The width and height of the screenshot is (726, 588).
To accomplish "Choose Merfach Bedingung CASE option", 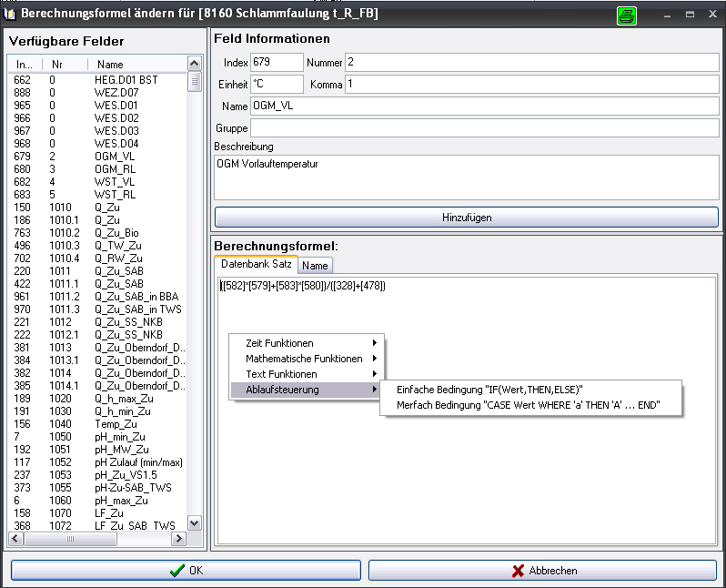I will [x=528, y=405].
